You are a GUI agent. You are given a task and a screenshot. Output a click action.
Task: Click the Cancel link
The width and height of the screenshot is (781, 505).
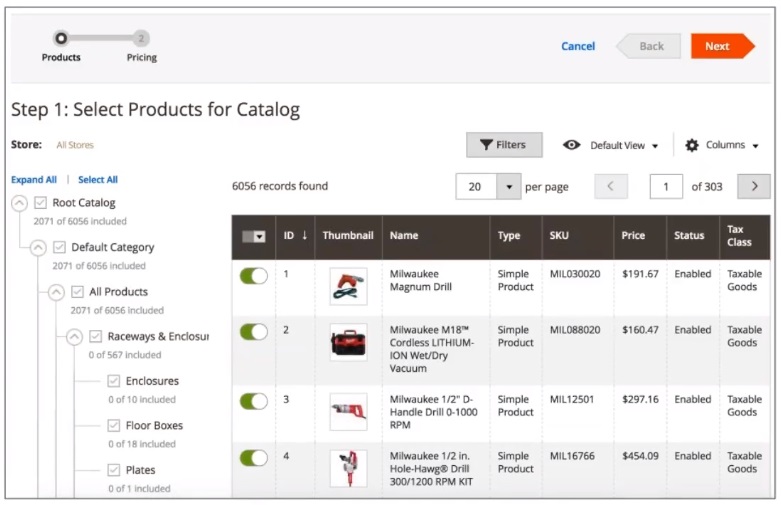point(578,46)
